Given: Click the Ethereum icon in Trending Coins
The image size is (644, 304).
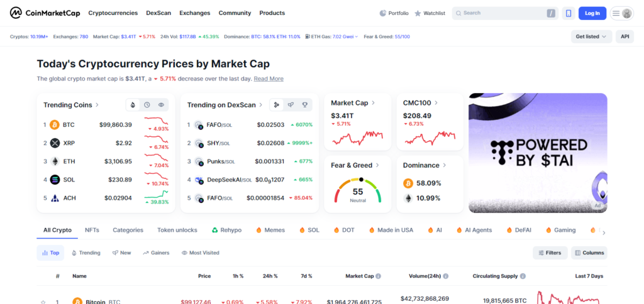Looking at the screenshot, I should click(x=55, y=161).
